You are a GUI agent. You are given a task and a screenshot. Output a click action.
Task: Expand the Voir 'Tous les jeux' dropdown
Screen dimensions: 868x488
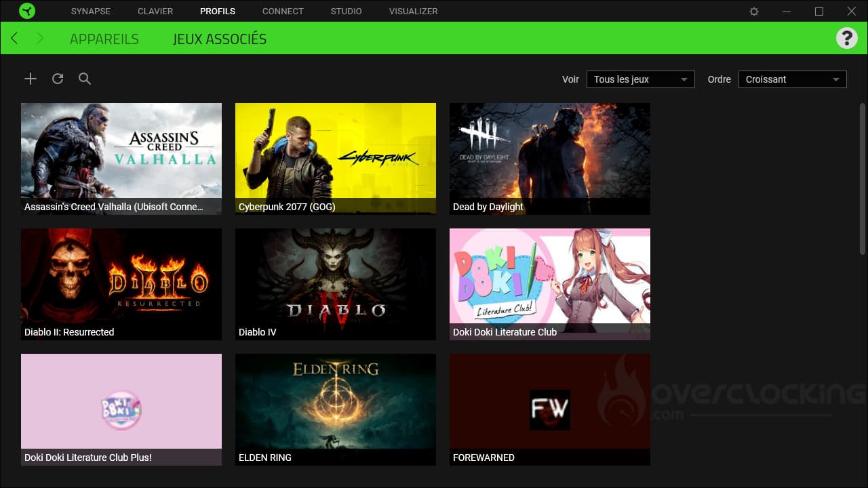pyautogui.click(x=641, y=79)
